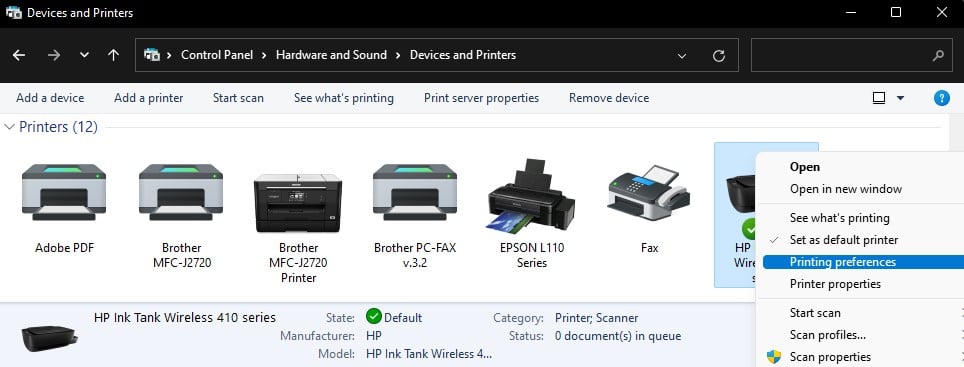
Task: Click the Printer; Scanner category value
Action: point(596,318)
